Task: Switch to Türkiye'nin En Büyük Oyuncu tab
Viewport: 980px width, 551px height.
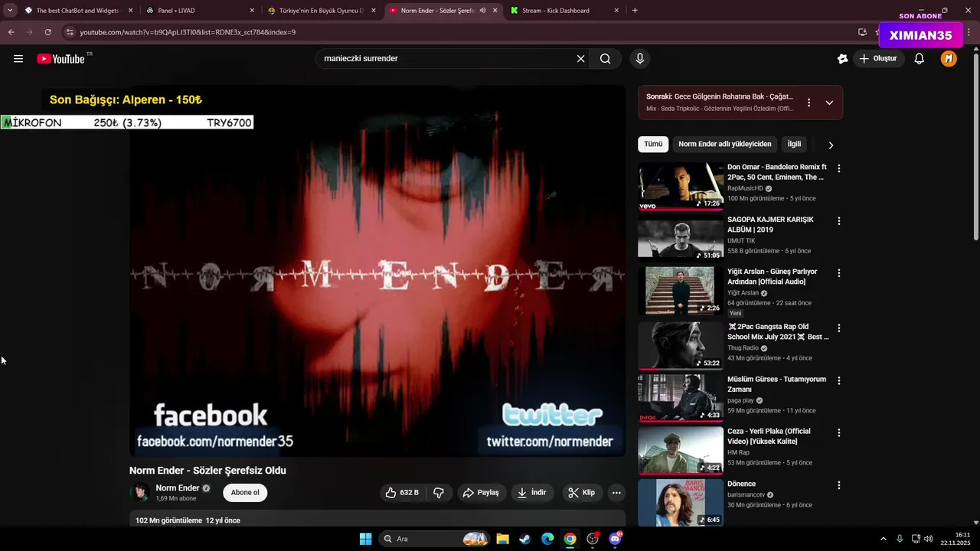Action: pos(321,11)
